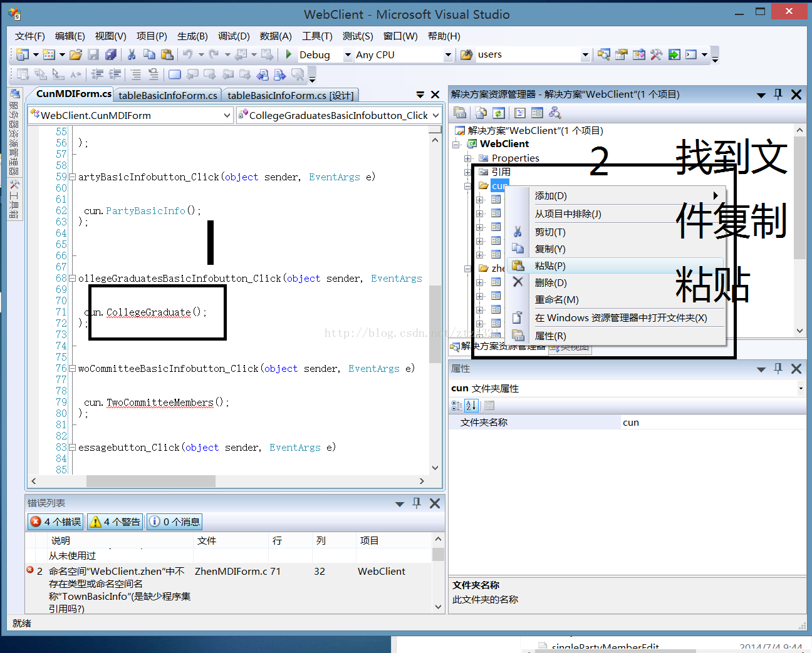
Task: Open the Debug configuration dropdown
Action: pyautogui.click(x=348, y=55)
